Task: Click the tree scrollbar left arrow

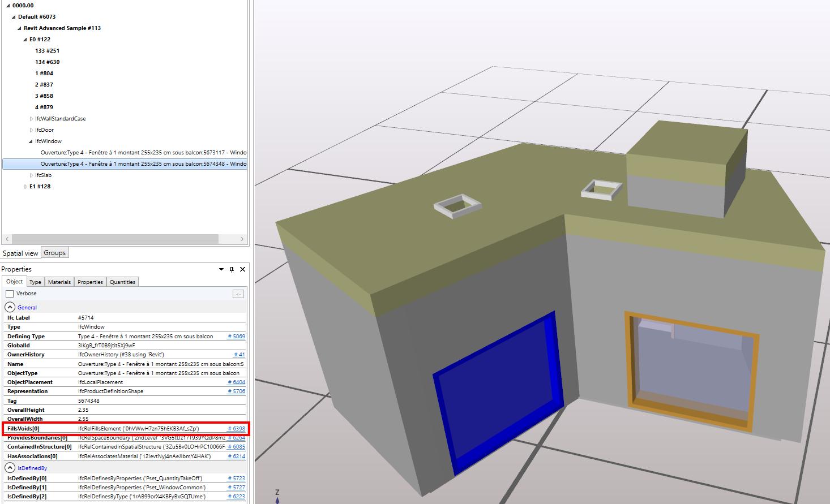Action: pyautogui.click(x=7, y=239)
